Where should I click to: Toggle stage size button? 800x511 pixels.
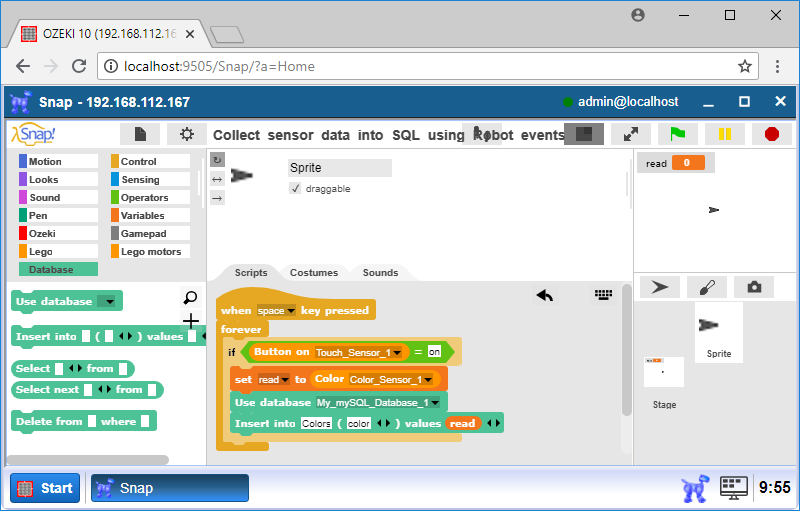tap(584, 134)
